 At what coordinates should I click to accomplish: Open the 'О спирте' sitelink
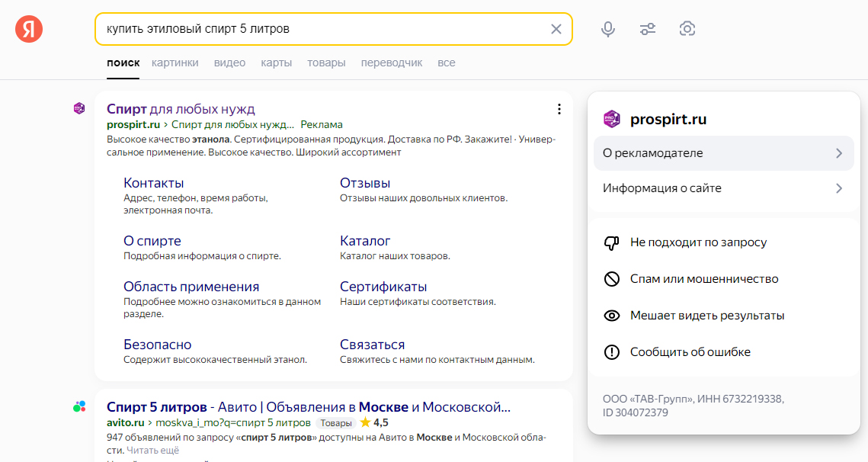[x=152, y=241]
